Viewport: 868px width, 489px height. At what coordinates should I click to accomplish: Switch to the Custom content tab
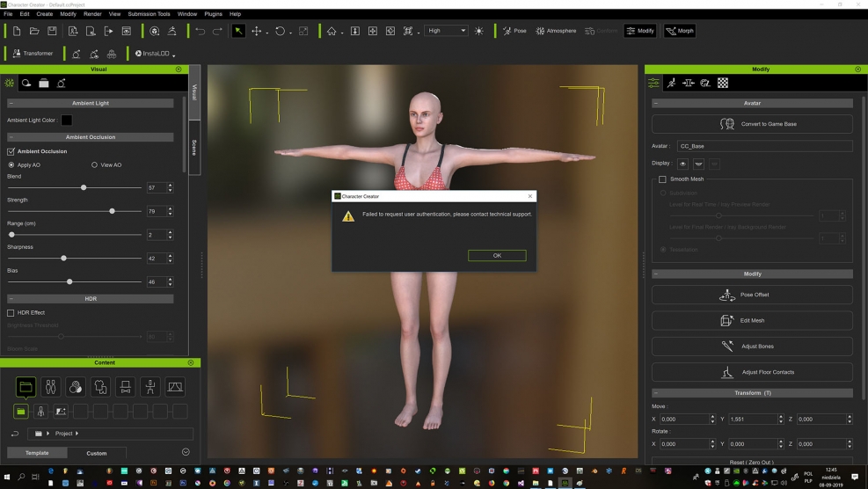coord(97,453)
